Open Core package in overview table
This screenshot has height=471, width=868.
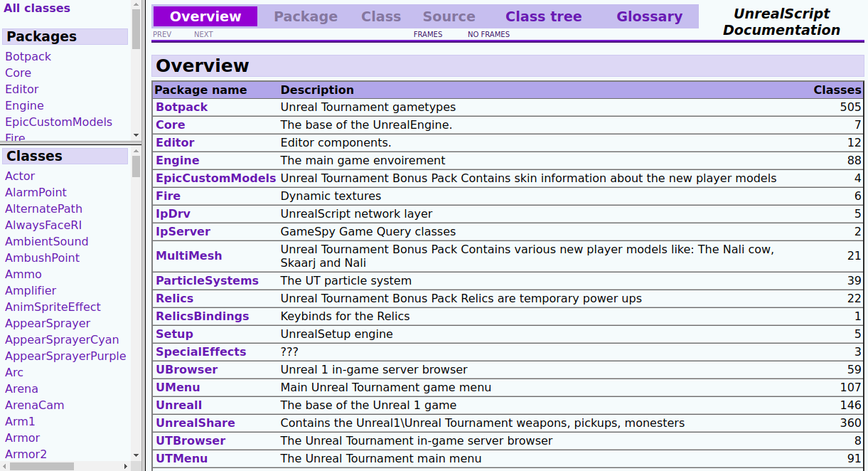pos(171,125)
